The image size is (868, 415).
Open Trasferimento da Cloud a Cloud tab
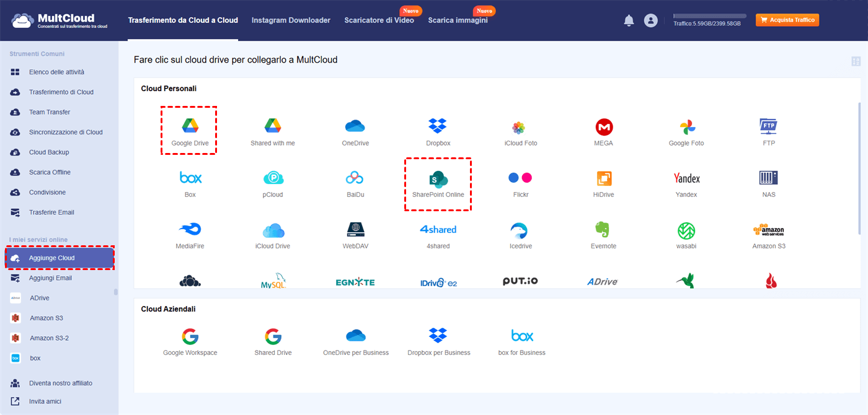(x=183, y=20)
